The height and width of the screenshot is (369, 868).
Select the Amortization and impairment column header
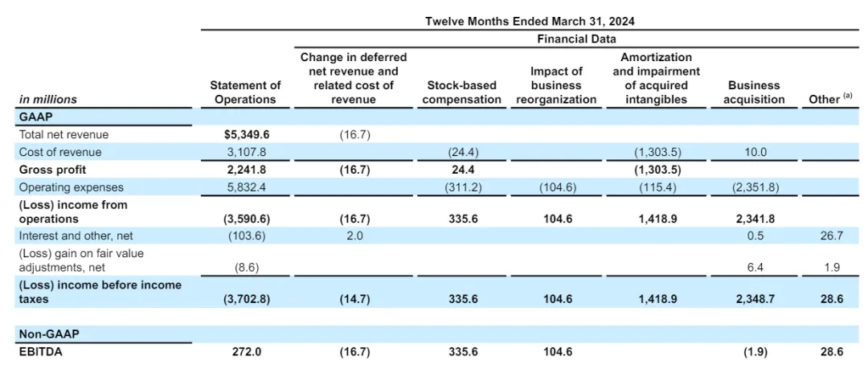(657, 78)
